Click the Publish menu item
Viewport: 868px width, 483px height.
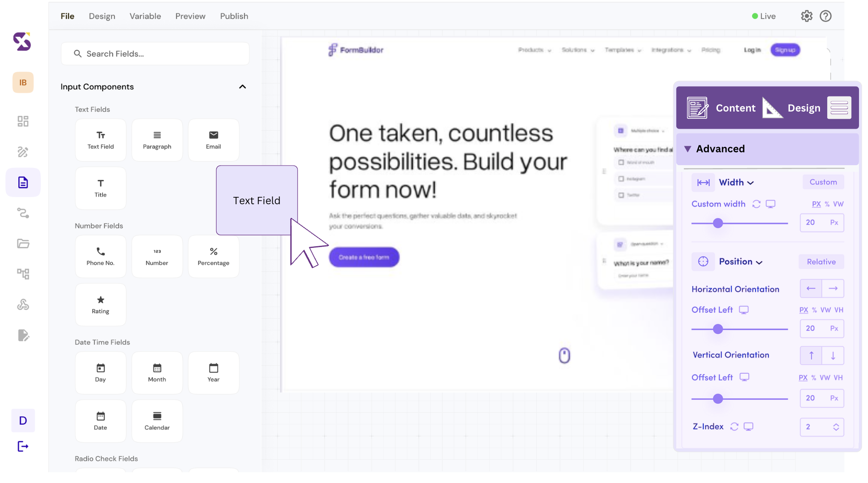point(234,15)
